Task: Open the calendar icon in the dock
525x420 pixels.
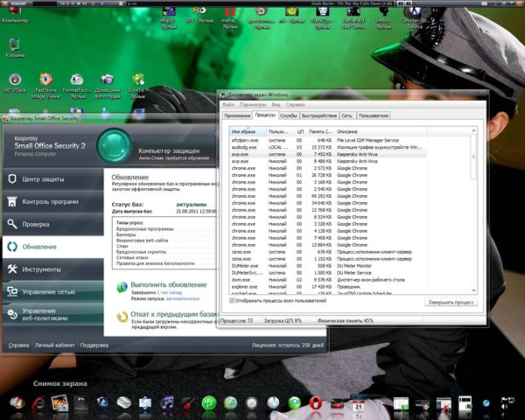Action: coord(358,404)
